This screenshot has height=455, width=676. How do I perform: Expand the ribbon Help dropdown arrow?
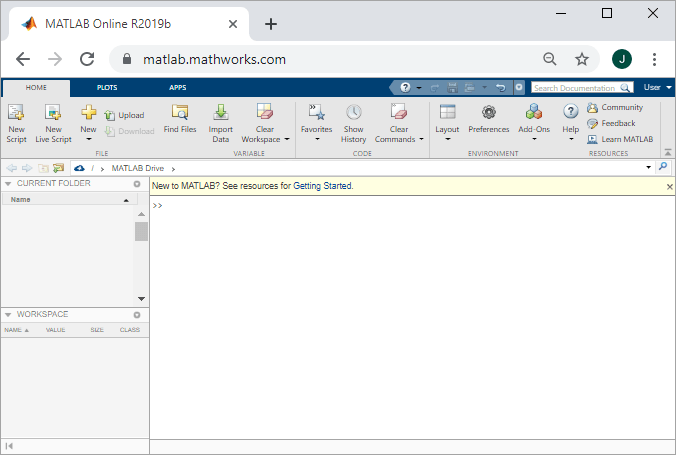coord(571,139)
